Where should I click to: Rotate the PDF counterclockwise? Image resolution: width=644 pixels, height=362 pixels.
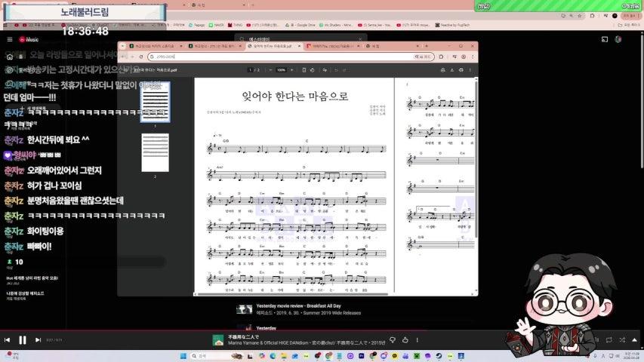pyautogui.click(x=312, y=70)
